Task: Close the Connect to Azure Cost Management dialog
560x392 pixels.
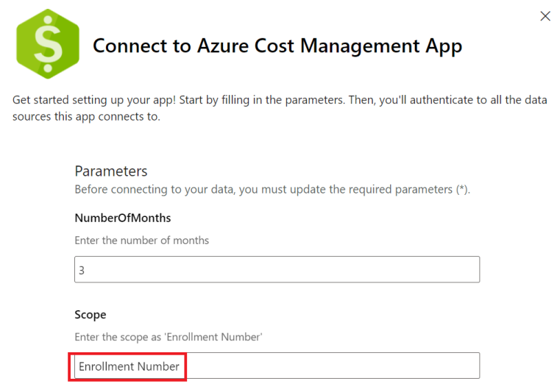Action: 545,16
